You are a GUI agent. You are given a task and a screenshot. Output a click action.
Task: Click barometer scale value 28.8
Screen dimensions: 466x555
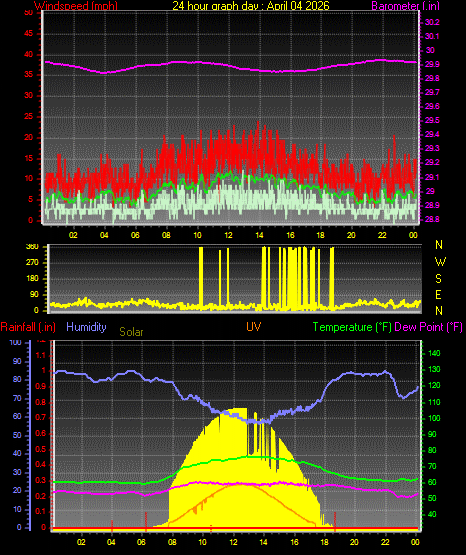pyautogui.click(x=432, y=219)
